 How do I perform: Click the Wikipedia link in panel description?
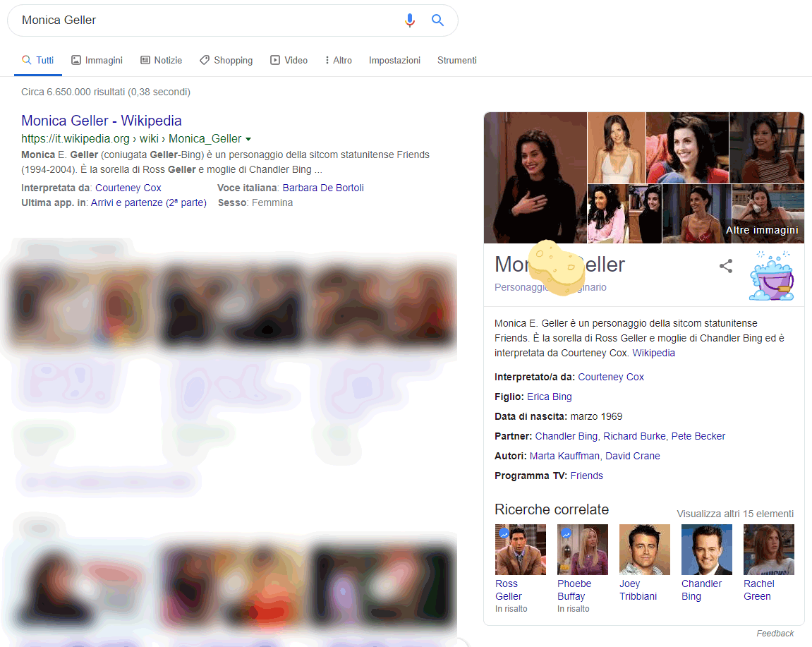[x=653, y=353]
